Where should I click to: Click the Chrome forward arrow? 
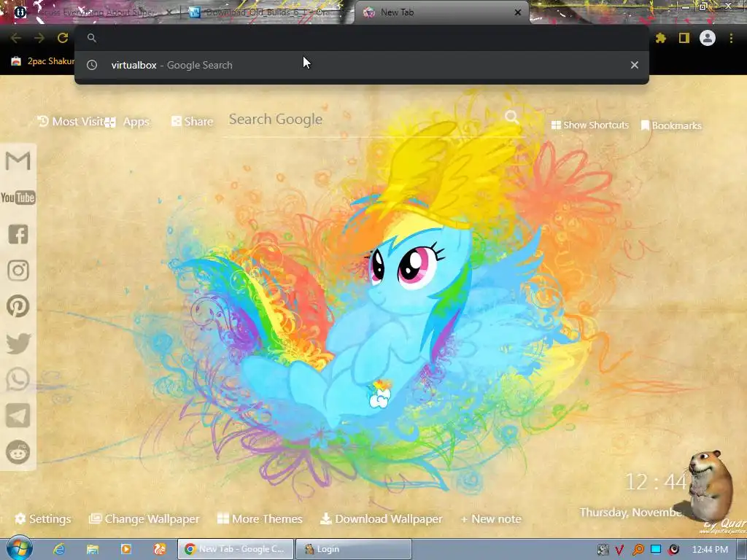39,38
